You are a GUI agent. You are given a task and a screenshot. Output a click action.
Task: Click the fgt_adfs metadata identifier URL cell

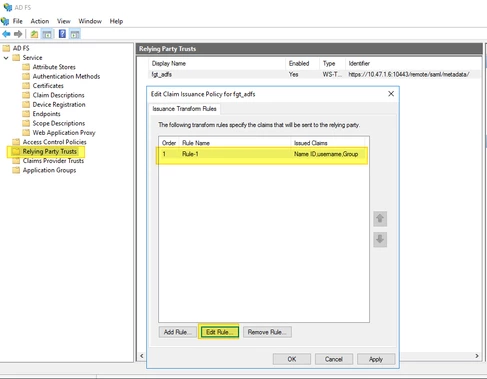coord(409,74)
